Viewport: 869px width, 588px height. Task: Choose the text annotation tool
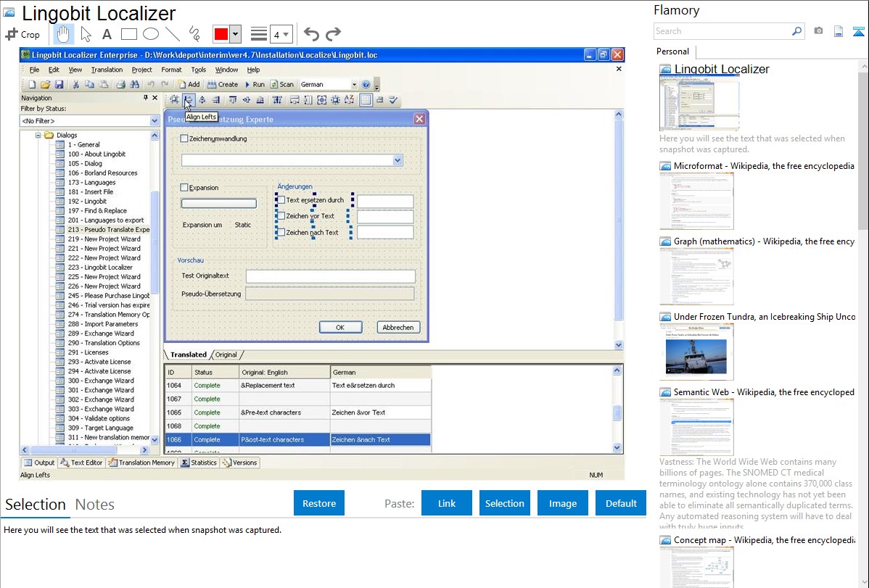[107, 34]
